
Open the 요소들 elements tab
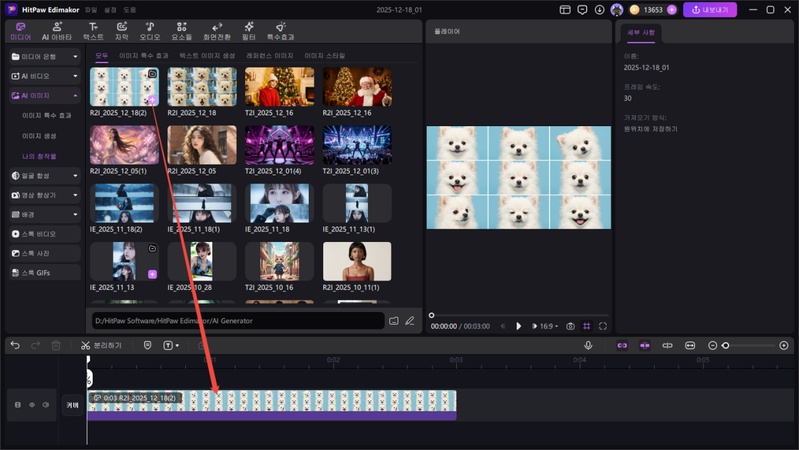point(181,31)
